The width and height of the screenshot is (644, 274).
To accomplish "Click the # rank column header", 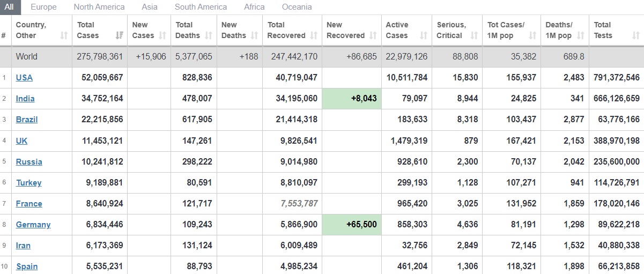I will pyautogui.click(x=4, y=36).
